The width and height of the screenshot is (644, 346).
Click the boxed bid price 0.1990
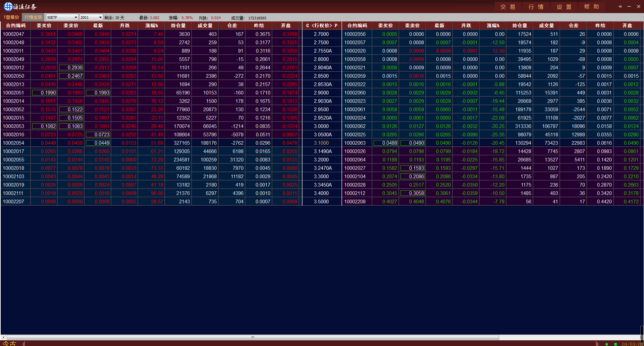click(x=44, y=93)
